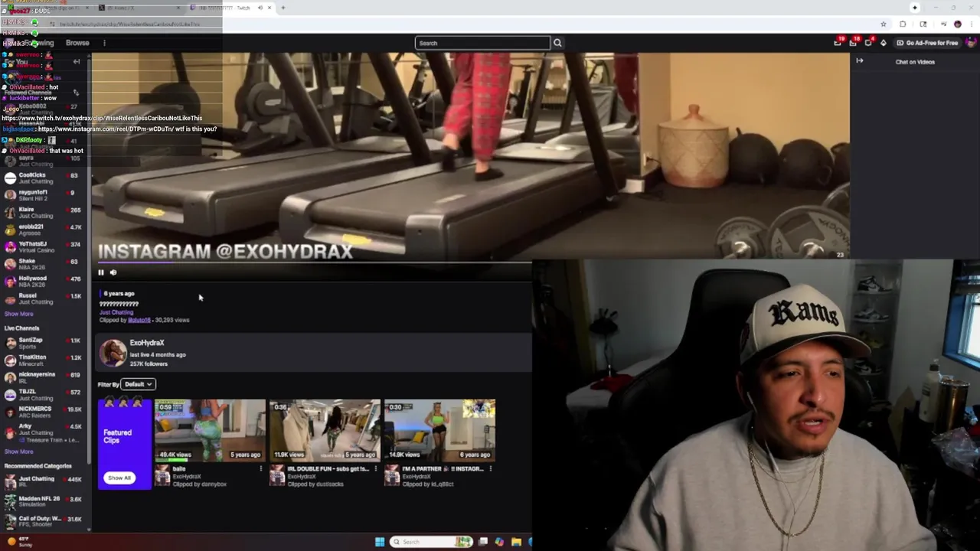Open the Just Chatting category link under clip
Screen dimensions: 980x551
click(116, 312)
